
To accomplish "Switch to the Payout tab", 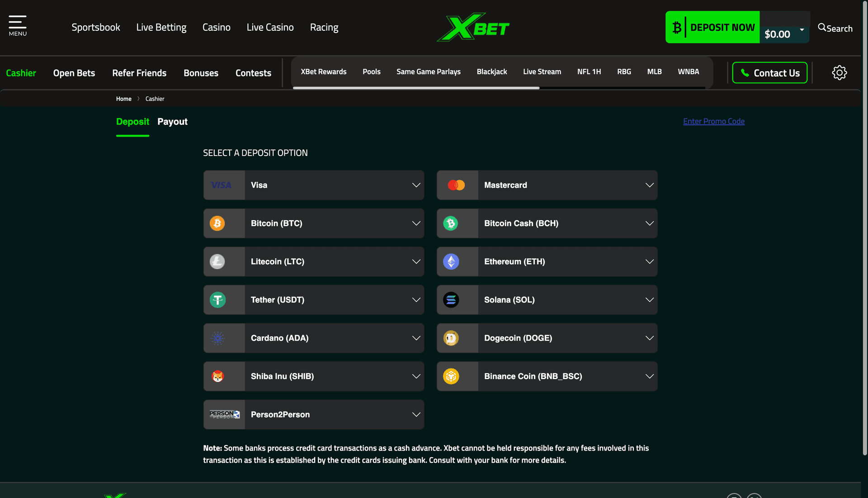I will 172,121.
